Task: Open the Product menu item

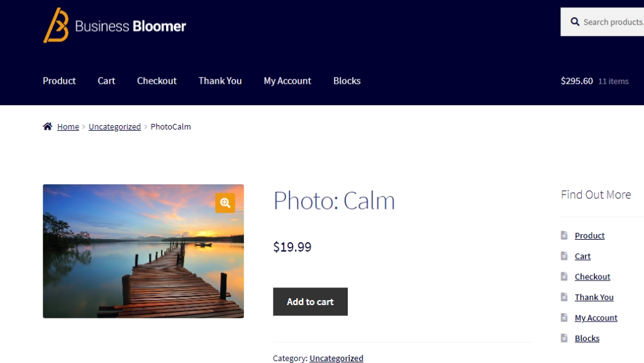Action: (59, 81)
